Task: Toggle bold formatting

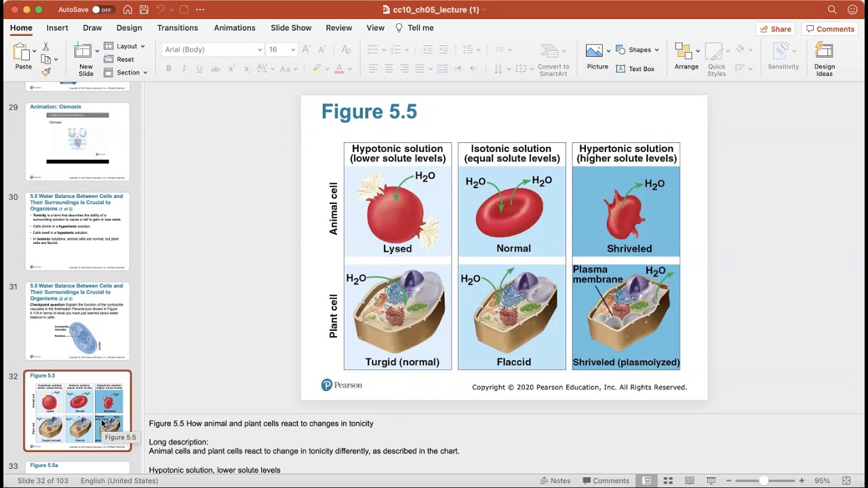Action: pos(168,68)
